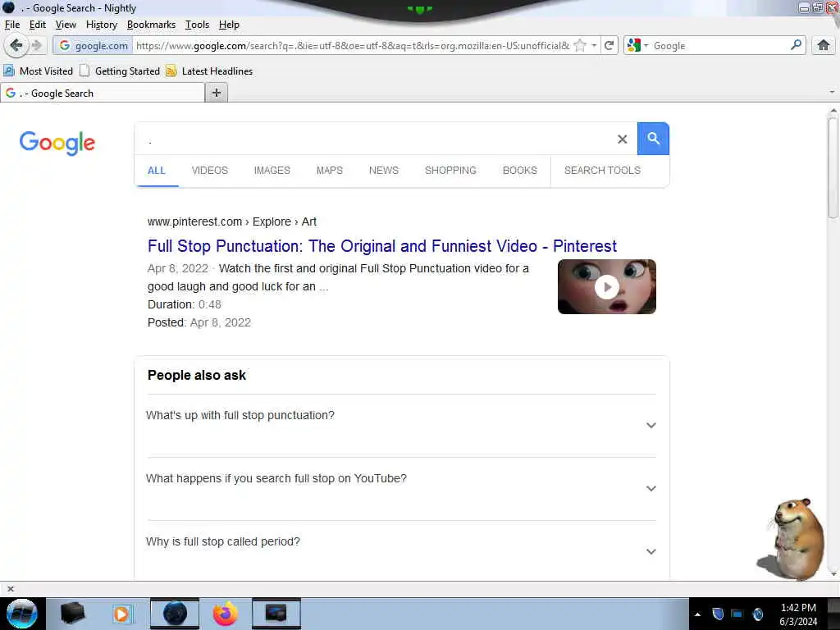Open the Getting Started bookmark

pos(120,71)
